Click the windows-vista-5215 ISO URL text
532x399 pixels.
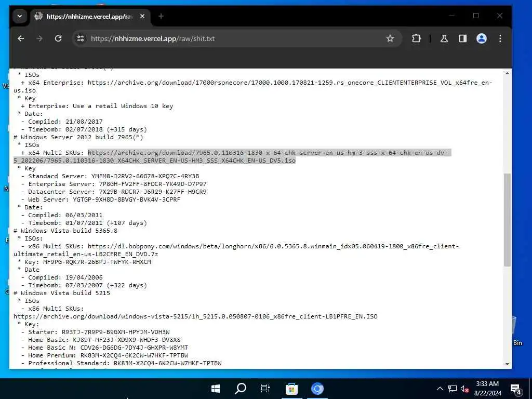click(x=195, y=316)
